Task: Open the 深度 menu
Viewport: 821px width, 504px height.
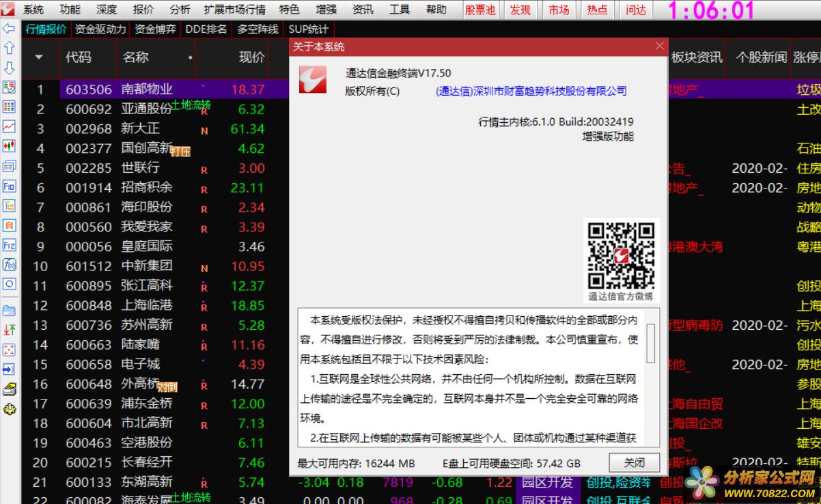Action: pyautogui.click(x=107, y=10)
